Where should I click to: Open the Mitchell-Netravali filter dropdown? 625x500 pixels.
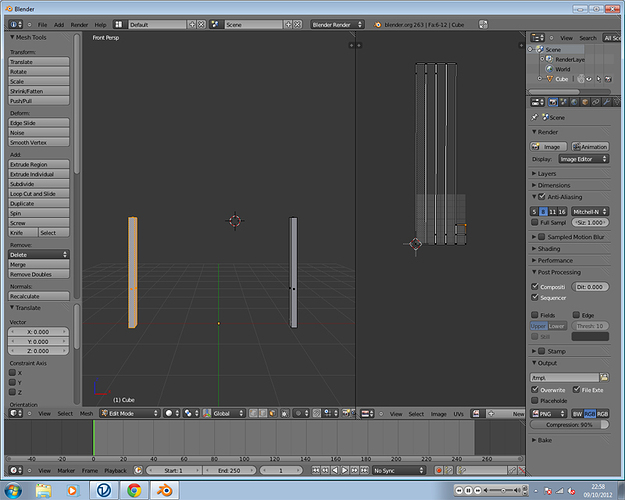(x=590, y=211)
